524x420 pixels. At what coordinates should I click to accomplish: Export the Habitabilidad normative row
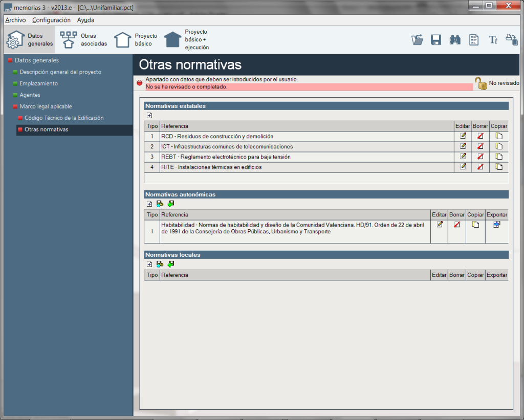[x=496, y=225]
